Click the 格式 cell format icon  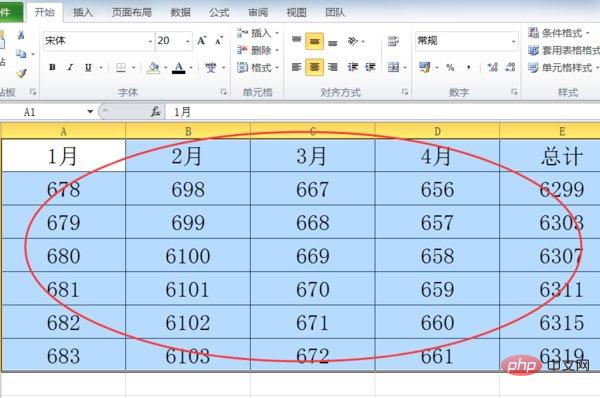pos(242,68)
